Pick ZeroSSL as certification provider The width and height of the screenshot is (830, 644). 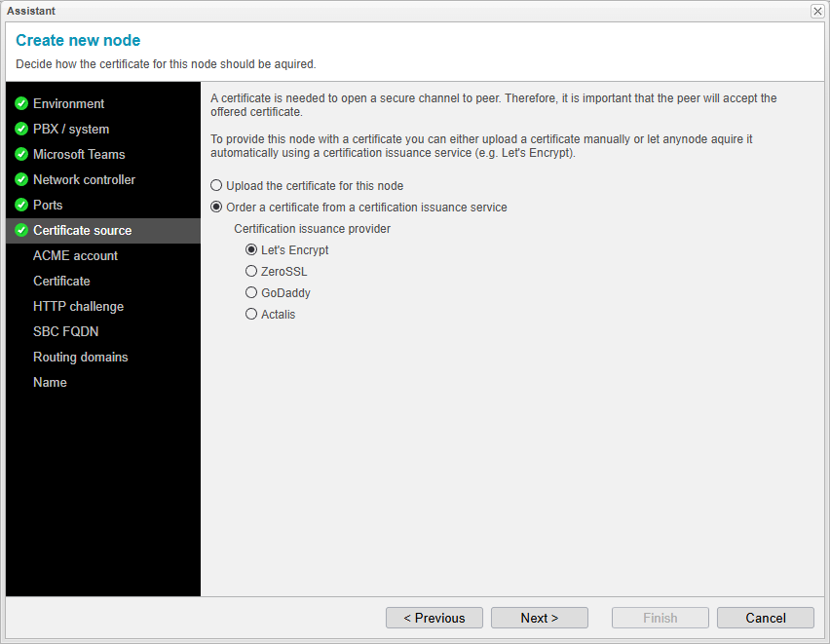pyautogui.click(x=251, y=271)
